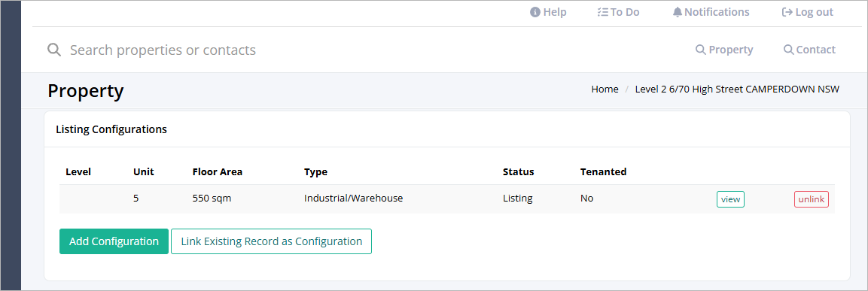
Task: Choose the Property search option
Action: pos(725,50)
